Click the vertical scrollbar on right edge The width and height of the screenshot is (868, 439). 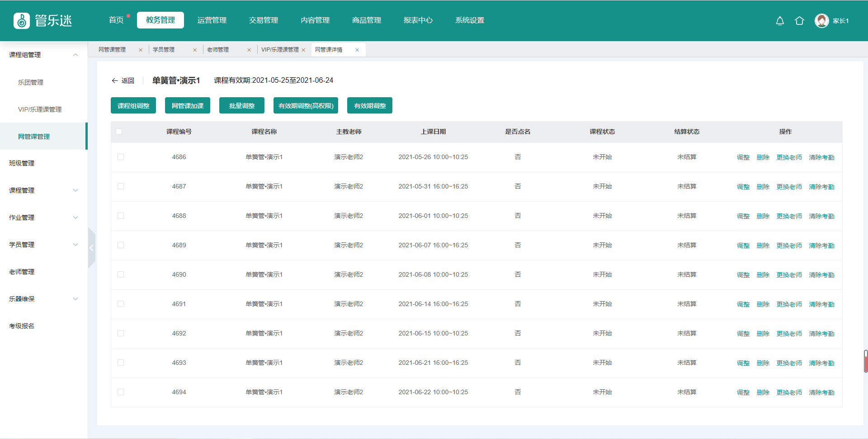[x=865, y=361]
